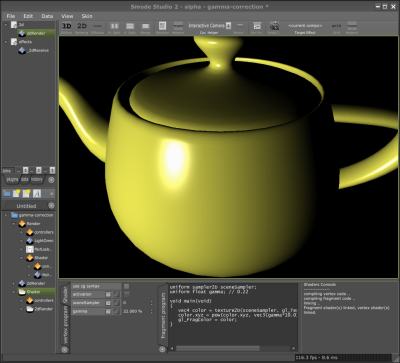Click the white square icon below LightDirec
This screenshot has height=363, width=400.
pyautogui.click(x=30, y=249)
